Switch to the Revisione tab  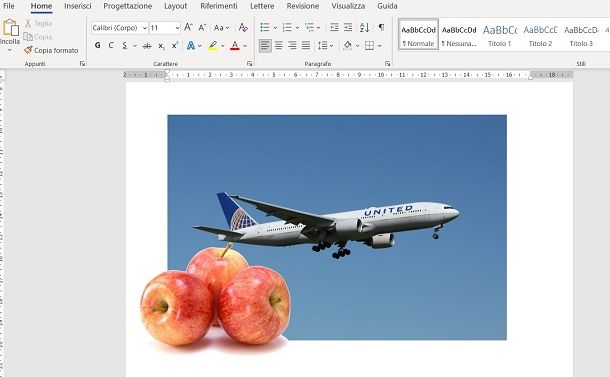pyautogui.click(x=303, y=6)
